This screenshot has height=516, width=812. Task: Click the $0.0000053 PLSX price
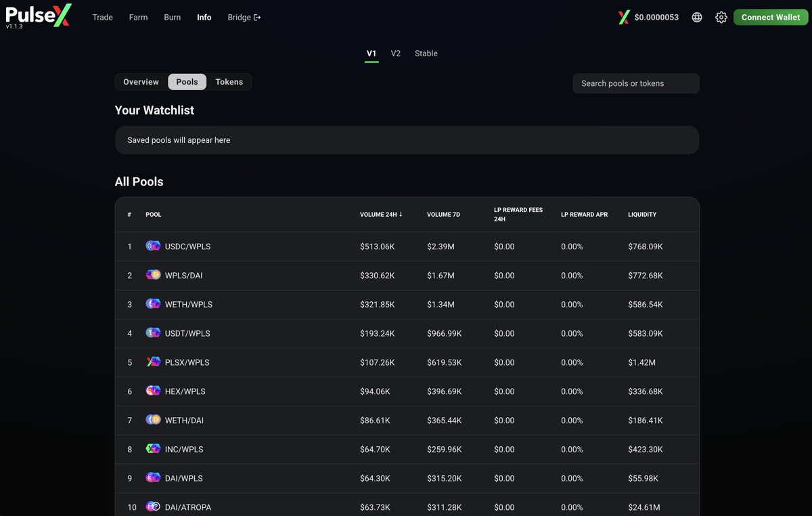tap(656, 18)
